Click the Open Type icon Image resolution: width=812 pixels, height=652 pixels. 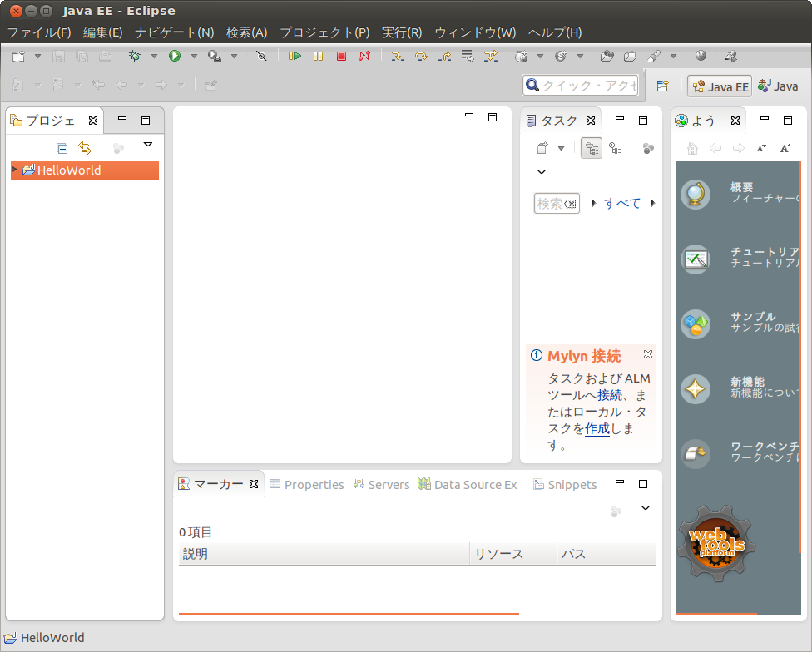pos(607,56)
